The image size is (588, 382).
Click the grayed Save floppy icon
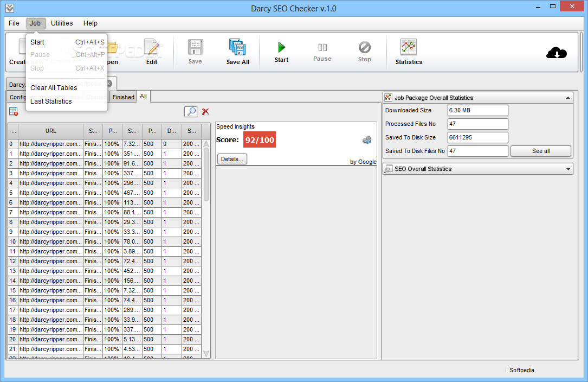pos(196,47)
